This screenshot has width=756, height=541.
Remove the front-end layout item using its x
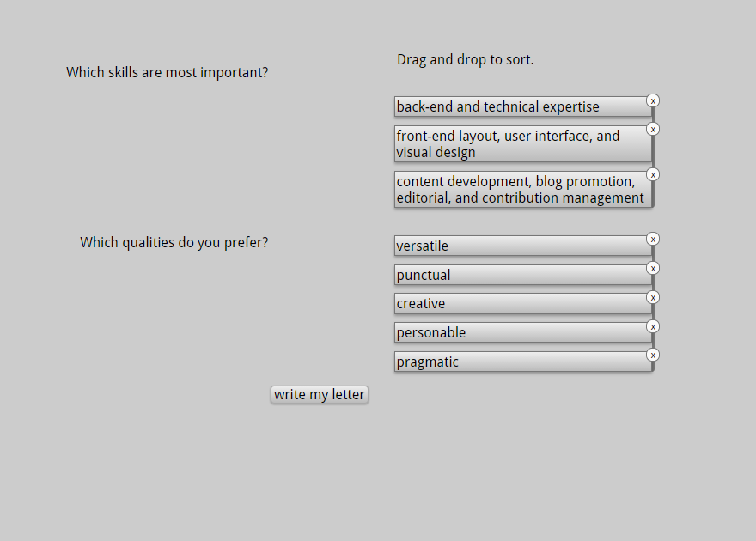[653, 129]
